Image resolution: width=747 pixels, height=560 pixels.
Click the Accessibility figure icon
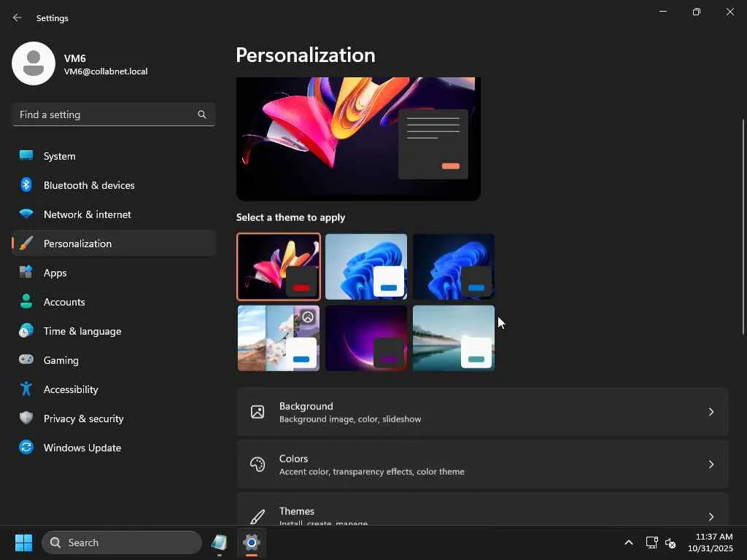(x=26, y=389)
